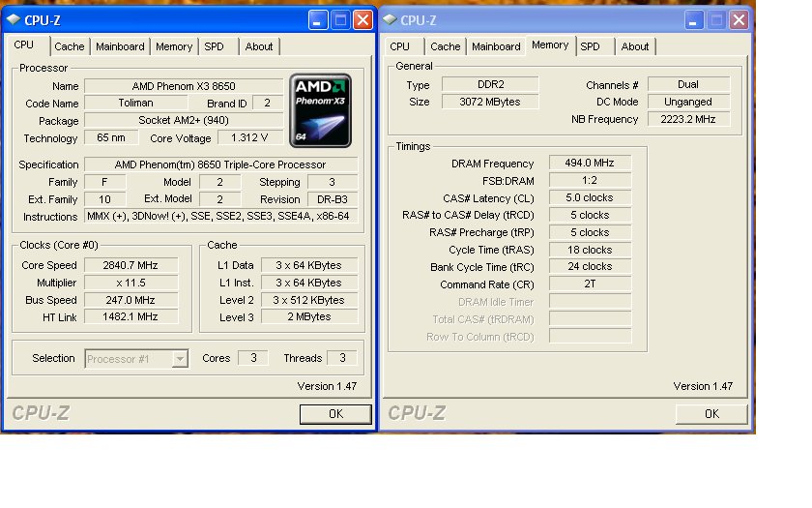
Task: Close the right CPU-Z window
Action: 739,20
